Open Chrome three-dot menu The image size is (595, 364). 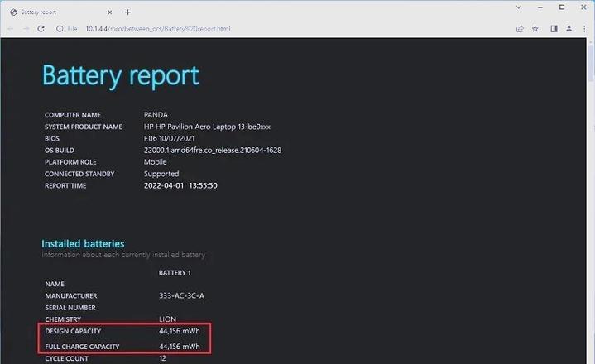coord(584,29)
